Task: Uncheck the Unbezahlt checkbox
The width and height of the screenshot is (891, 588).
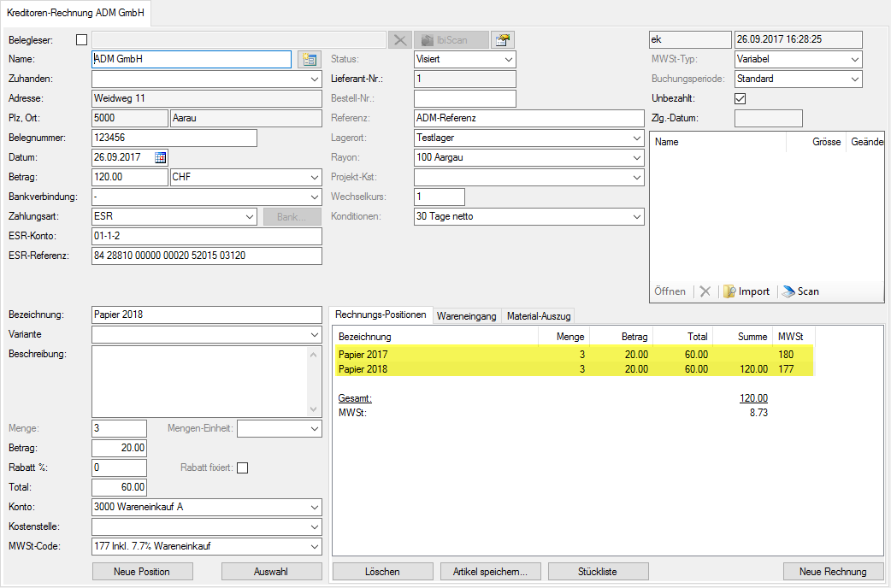Action: pyautogui.click(x=741, y=98)
